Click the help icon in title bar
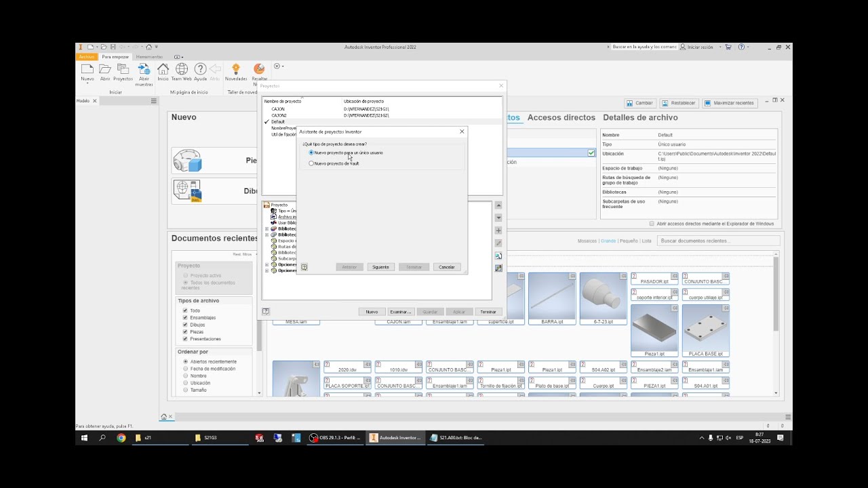 (741, 47)
